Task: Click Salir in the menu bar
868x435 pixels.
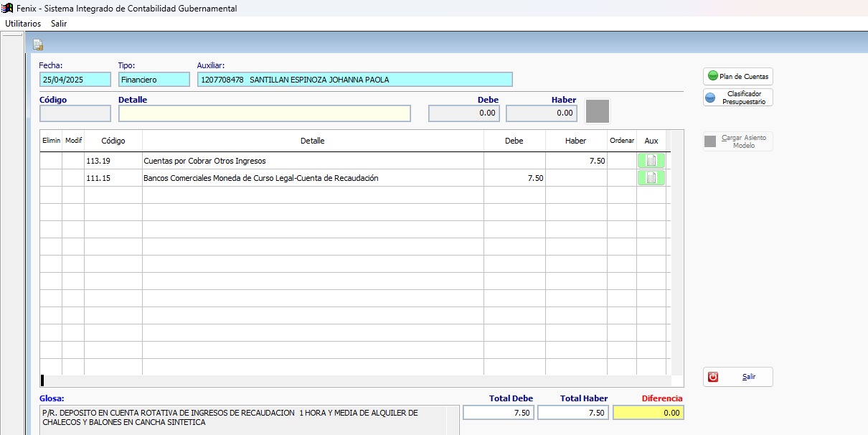Action: [x=59, y=24]
